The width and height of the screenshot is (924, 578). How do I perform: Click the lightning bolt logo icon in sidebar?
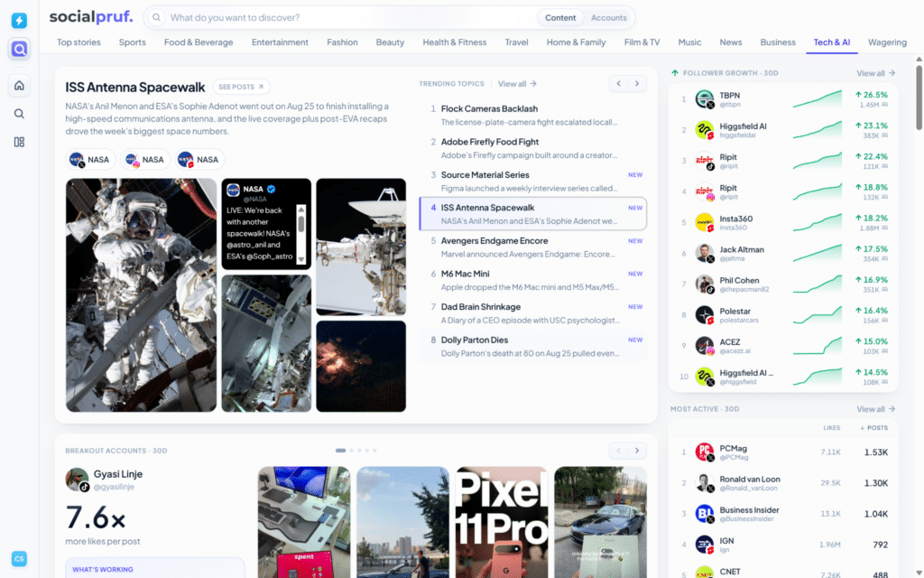coord(19,20)
